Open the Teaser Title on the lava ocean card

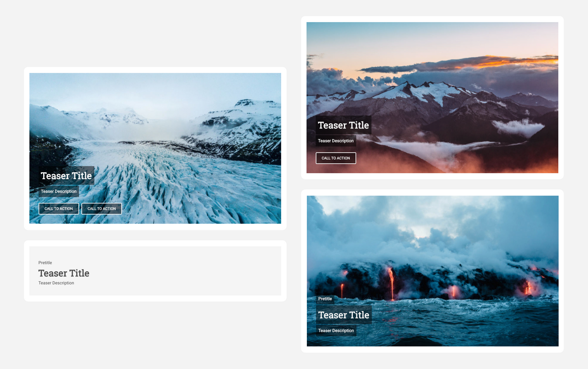point(344,315)
